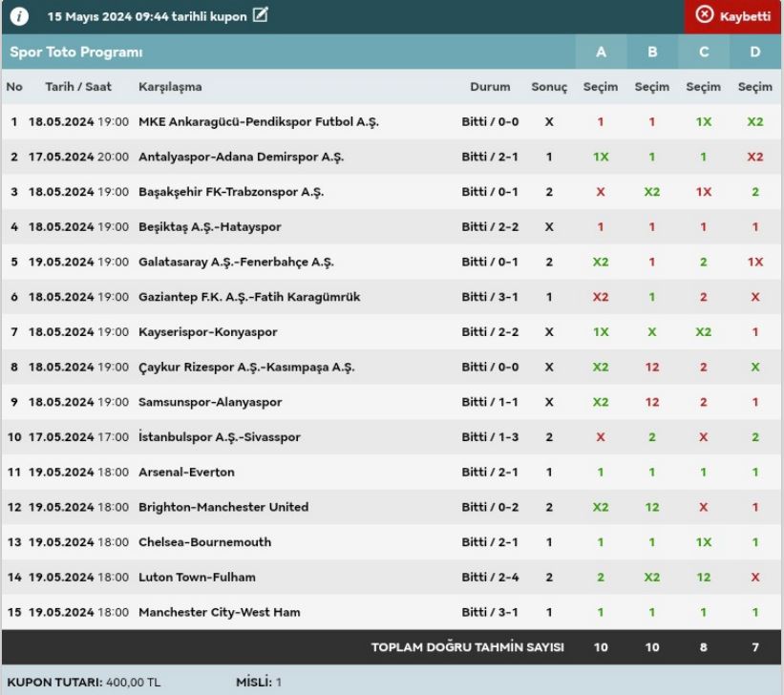This screenshot has width=784, height=695.
Task: Select column A tab header
Action: tap(601, 52)
